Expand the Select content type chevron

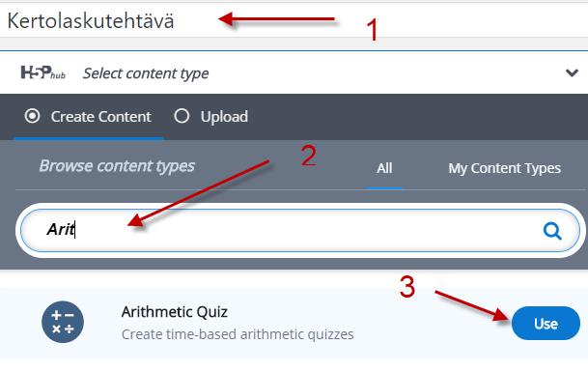tap(572, 72)
